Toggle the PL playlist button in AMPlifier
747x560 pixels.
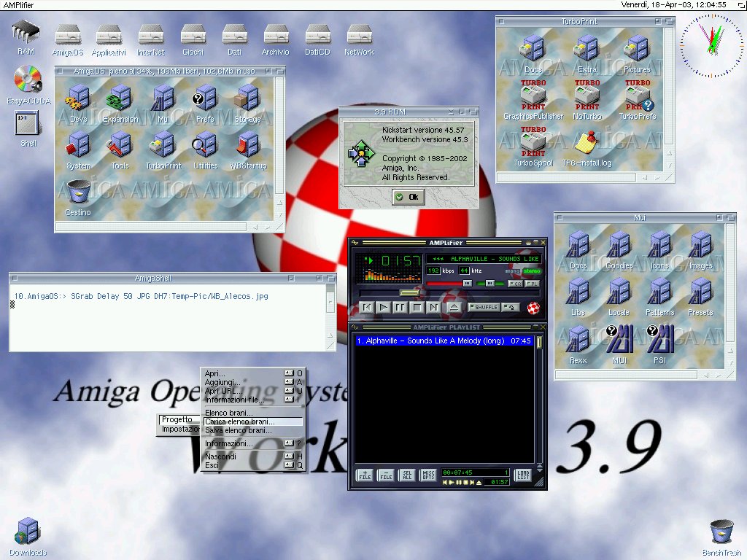click(533, 283)
